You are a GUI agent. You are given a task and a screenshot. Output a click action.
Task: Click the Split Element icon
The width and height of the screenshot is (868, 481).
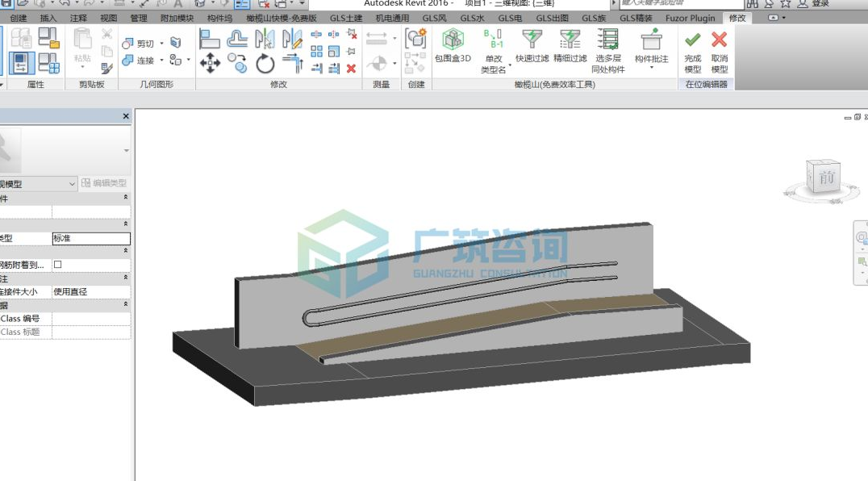coord(316,35)
